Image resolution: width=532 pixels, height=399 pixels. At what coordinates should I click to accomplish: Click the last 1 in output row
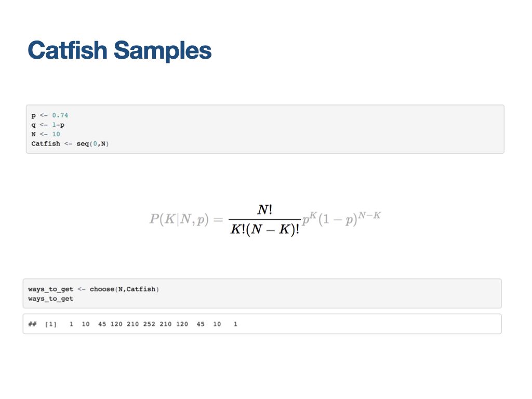point(235,324)
